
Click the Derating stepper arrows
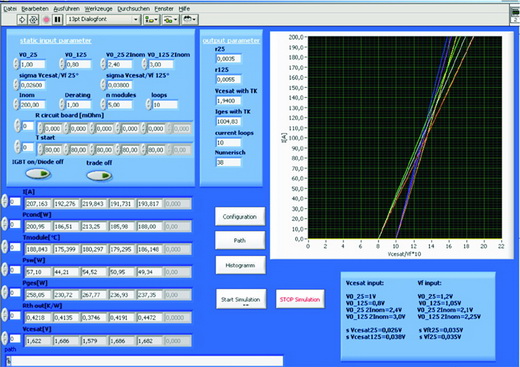click(62, 105)
